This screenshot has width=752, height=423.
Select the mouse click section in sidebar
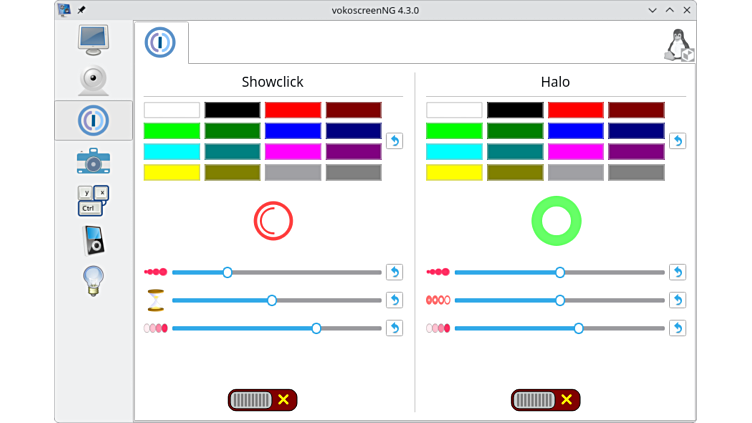pos(93,120)
